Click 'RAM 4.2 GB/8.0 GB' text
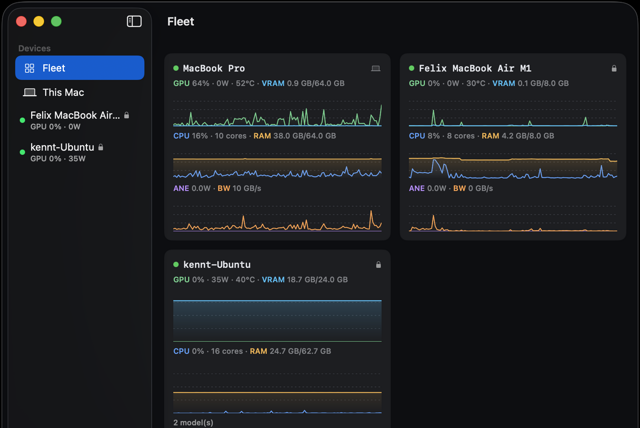640x428 pixels. point(518,136)
